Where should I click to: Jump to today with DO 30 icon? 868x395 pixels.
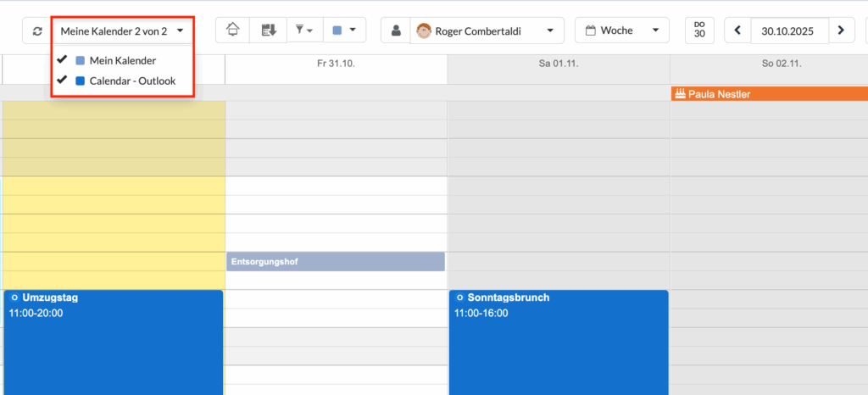[x=699, y=31]
